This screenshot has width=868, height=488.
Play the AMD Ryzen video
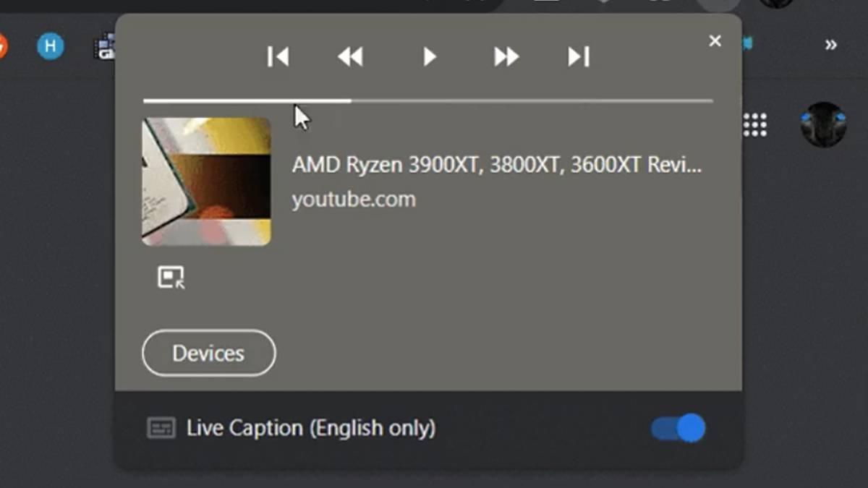(429, 56)
